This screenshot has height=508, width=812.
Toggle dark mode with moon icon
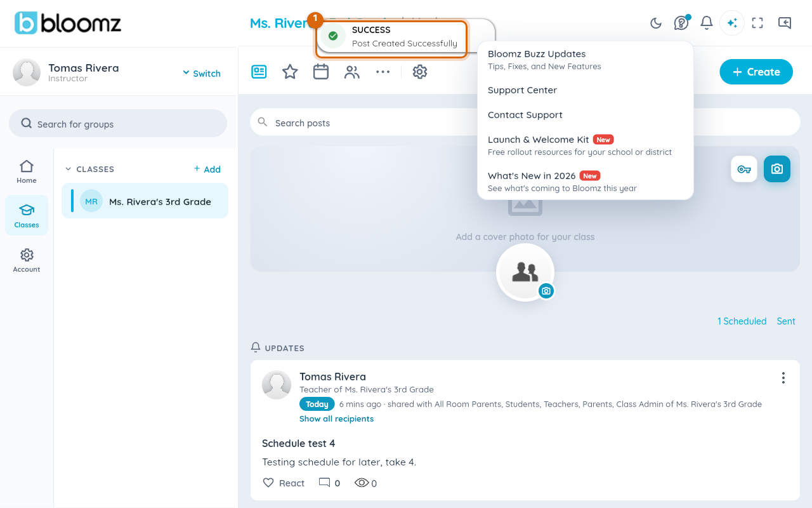[656, 23]
